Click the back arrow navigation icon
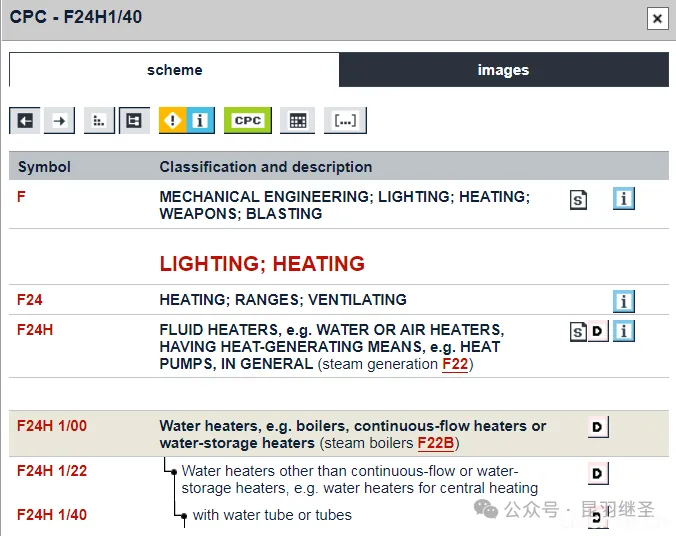676x536 pixels. coord(25,121)
